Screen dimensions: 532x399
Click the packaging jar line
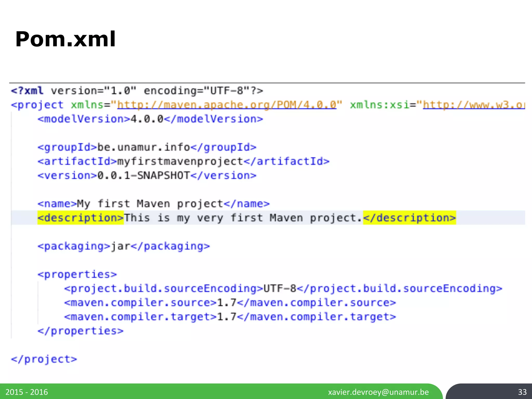coord(124,246)
